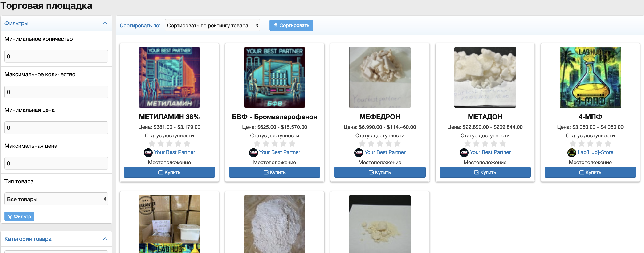Open the sort by rating dropdown
This screenshot has width=644, height=253.
212,25
